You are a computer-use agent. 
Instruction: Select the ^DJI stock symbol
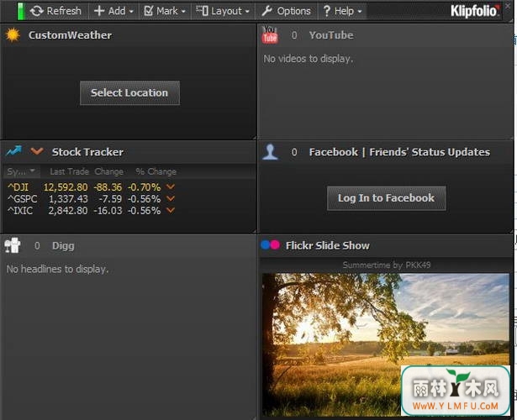(18, 187)
